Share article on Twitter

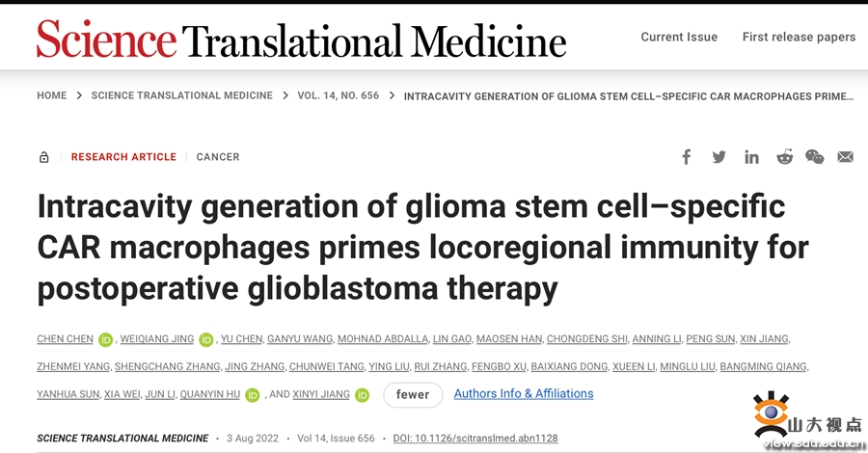pyautogui.click(x=719, y=157)
